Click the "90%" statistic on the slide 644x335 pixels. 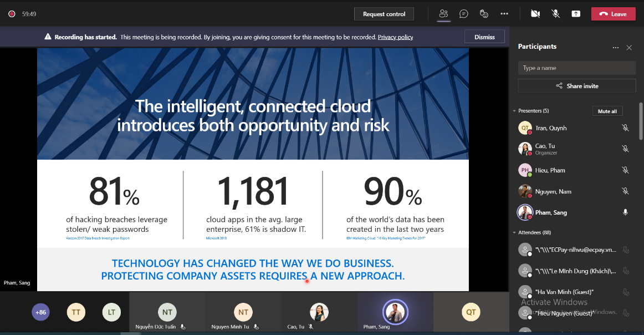(x=393, y=191)
